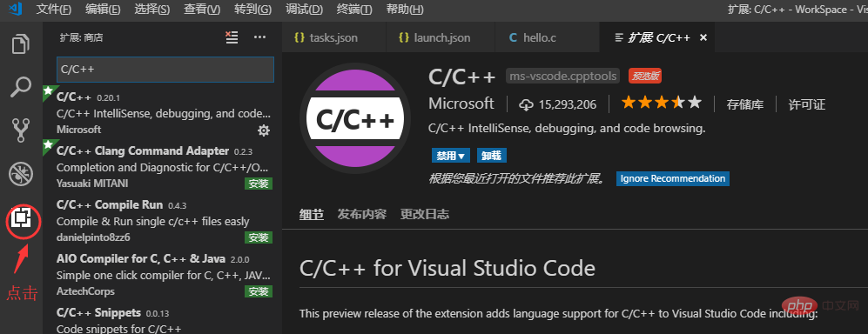Open the 调试(D) menu
This screenshot has width=868, height=334.
[304, 10]
